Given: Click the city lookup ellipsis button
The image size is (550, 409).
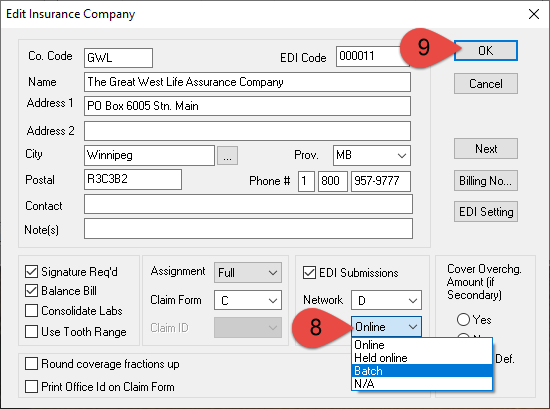Looking at the screenshot, I should pyautogui.click(x=227, y=155).
